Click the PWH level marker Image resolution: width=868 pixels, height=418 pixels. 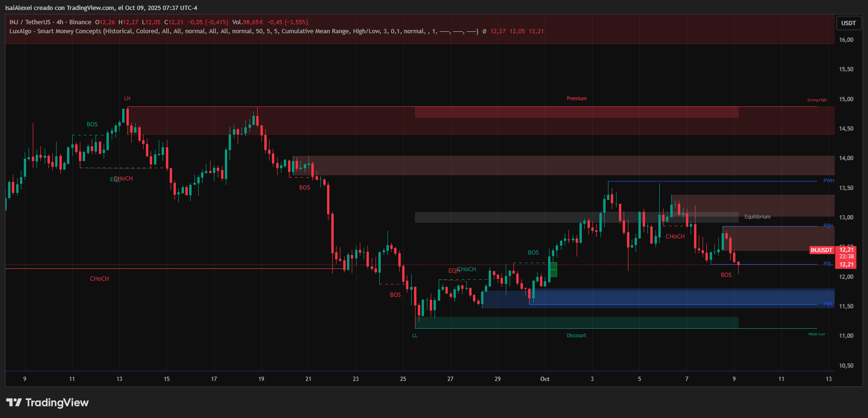click(828, 180)
